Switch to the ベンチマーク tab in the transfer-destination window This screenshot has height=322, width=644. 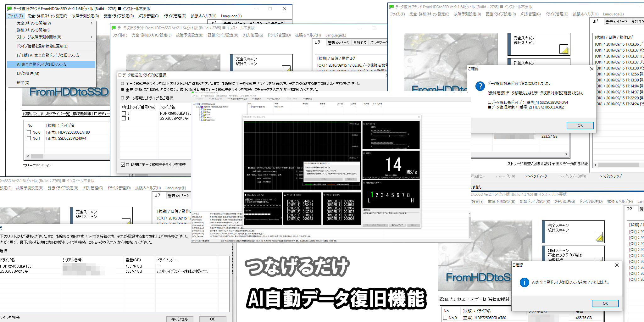point(379,43)
